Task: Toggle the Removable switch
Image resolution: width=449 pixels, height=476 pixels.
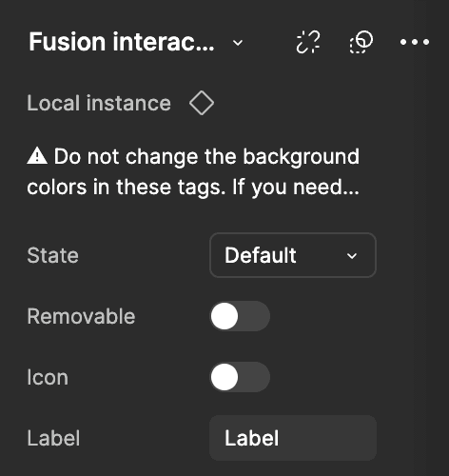Action: tap(240, 316)
